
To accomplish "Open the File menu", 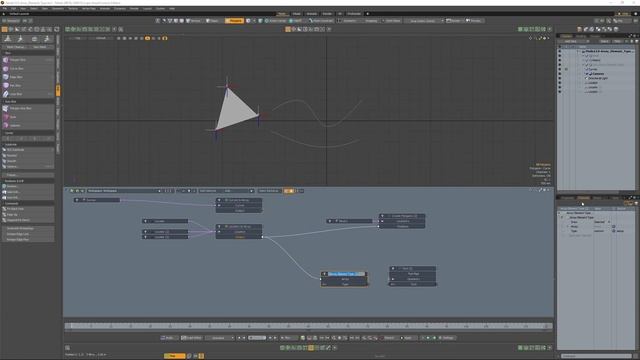I will pos(4,8).
